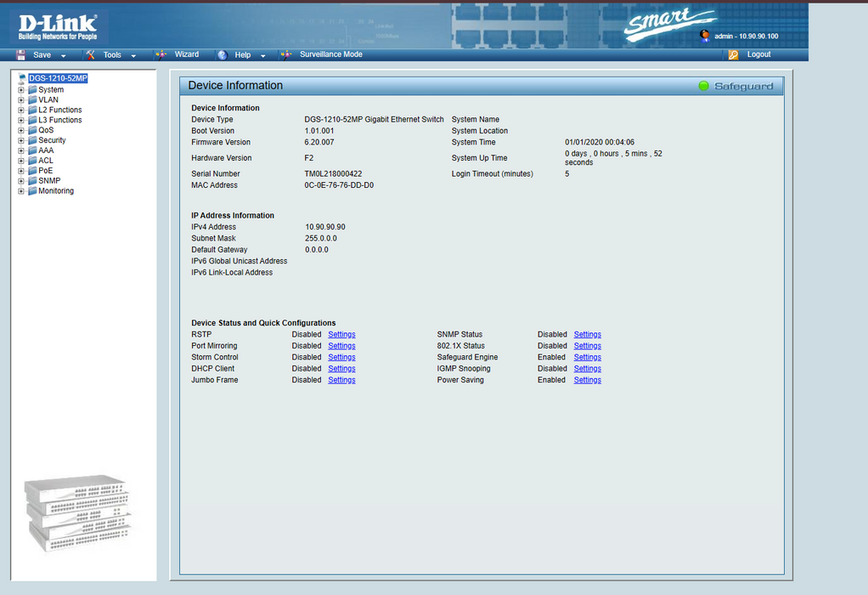Click the ACL folder icon
The height and width of the screenshot is (595, 868).
[32, 160]
